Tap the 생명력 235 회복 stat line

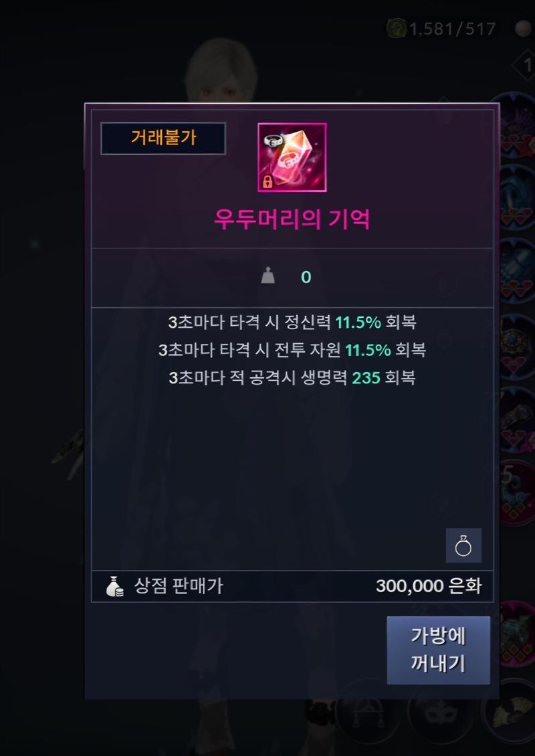click(x=292, y=377)
